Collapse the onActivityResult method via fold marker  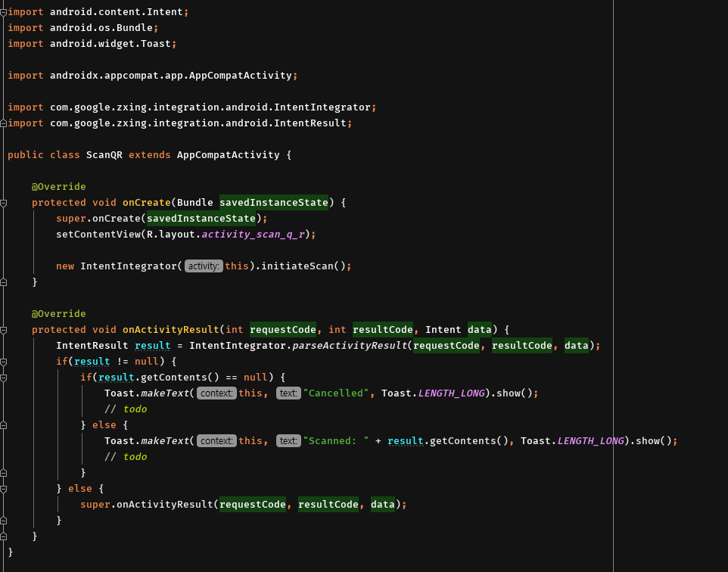coord(3,330)
